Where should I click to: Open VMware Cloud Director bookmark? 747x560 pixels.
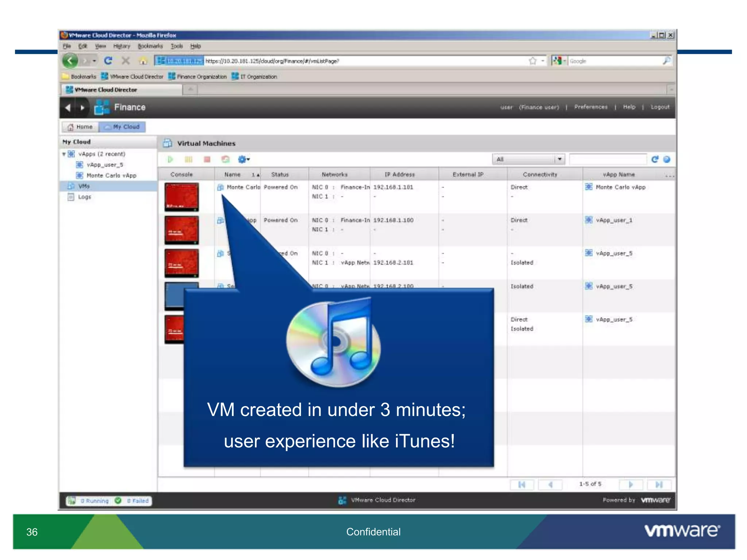coord(132,77)
